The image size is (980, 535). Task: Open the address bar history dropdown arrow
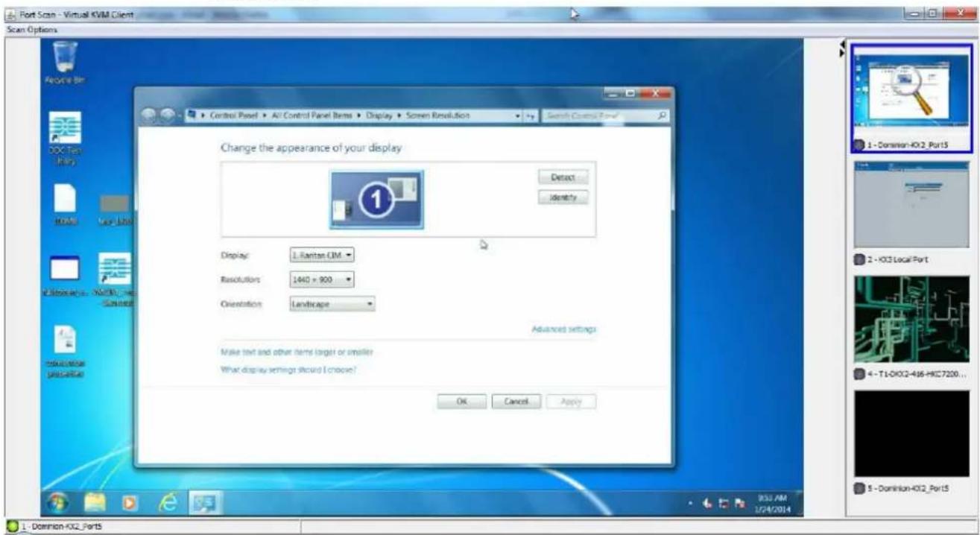[518, 116]
